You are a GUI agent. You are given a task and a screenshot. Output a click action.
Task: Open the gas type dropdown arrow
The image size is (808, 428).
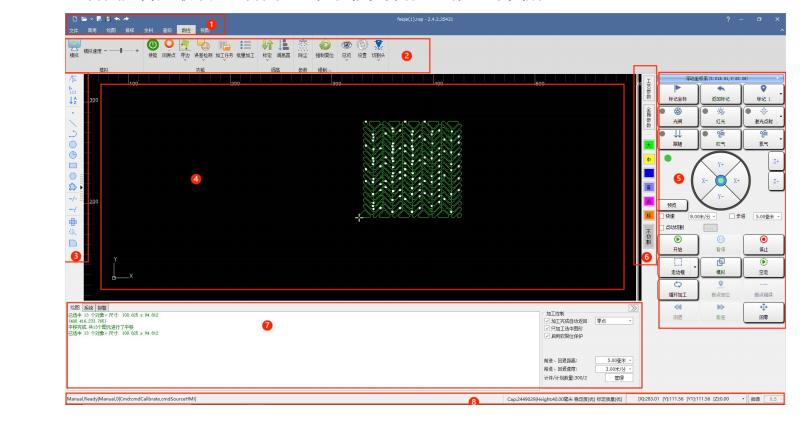pyautogui.click(x=781, y=139)
